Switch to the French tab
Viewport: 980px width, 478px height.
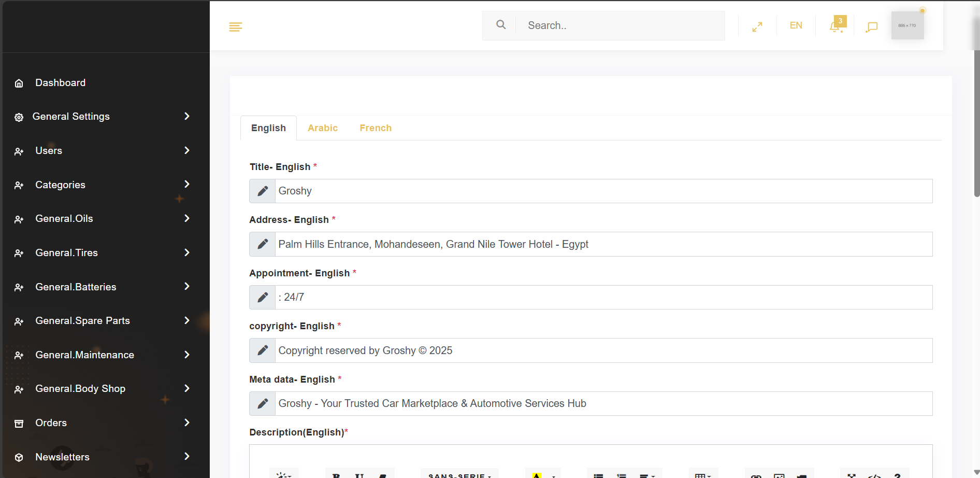click(376, 128)
